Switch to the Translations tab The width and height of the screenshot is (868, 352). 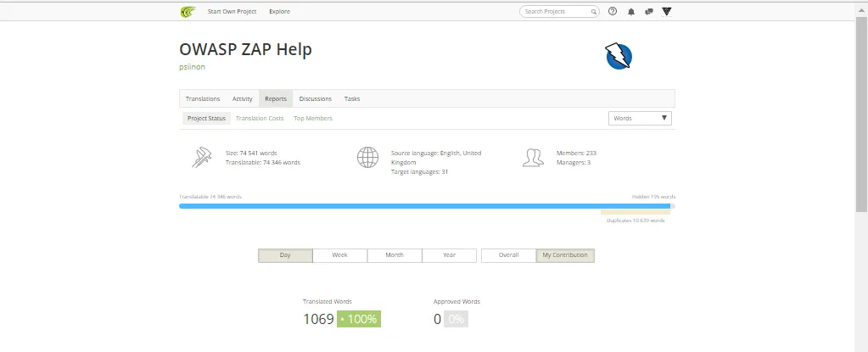(x=203, y=98)
